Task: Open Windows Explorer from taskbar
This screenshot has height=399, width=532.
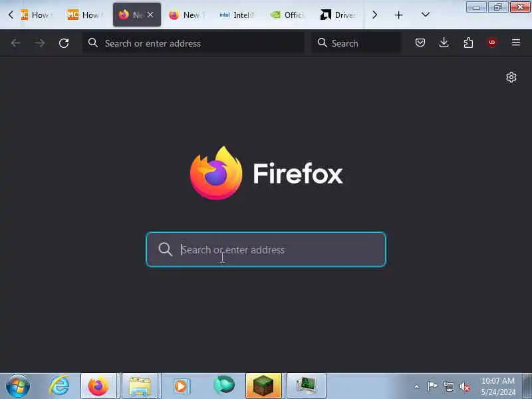Action: click(x=140, y=386)
